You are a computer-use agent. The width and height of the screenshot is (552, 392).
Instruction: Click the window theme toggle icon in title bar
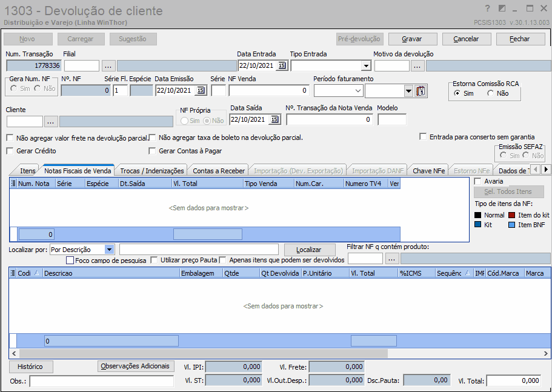502,8
